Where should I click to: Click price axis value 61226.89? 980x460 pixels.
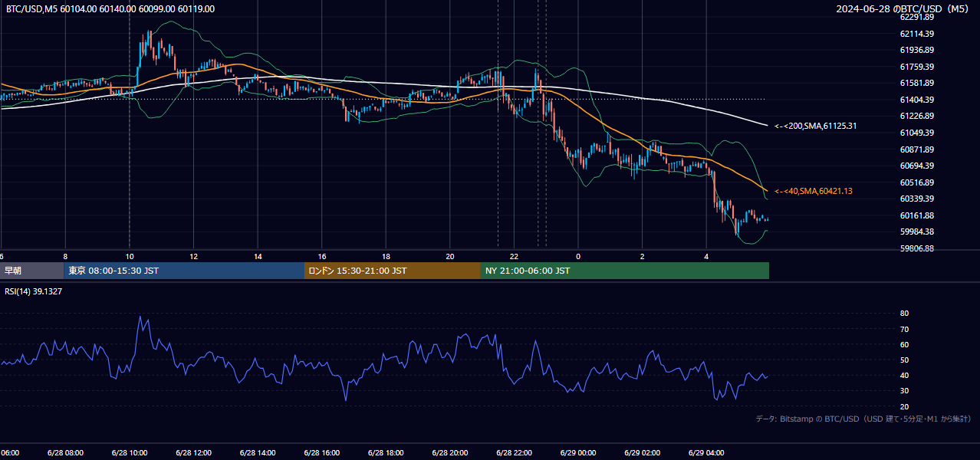click(x=916, y=116)
